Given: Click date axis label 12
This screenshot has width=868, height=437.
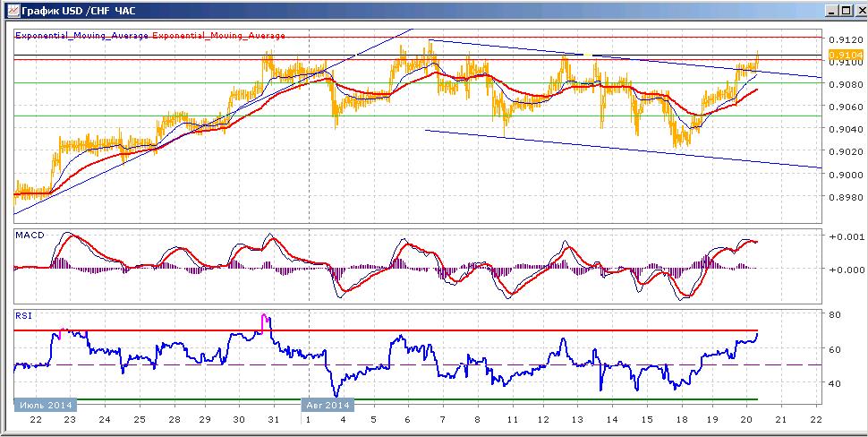Looking at the screenshot, I should 545,420.
